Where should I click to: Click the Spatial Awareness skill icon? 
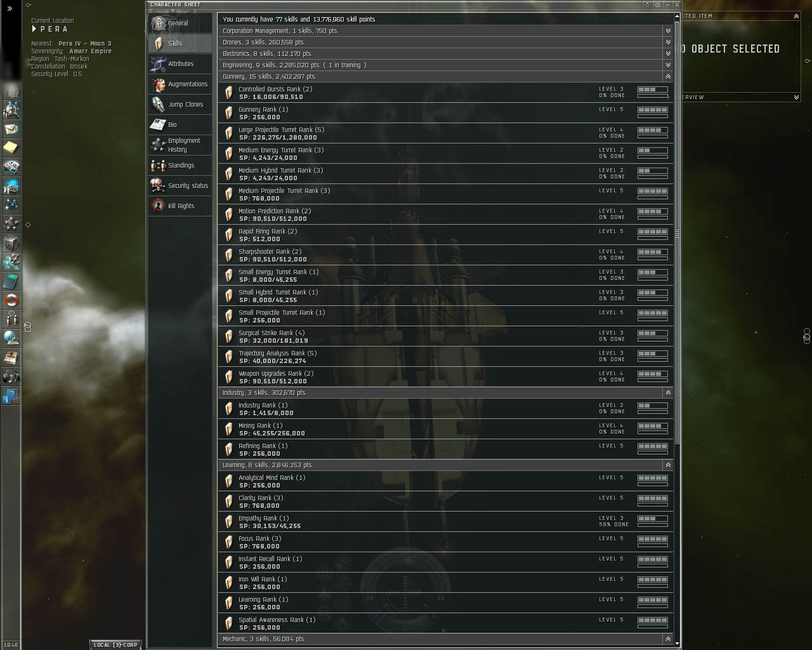(229, 623)
